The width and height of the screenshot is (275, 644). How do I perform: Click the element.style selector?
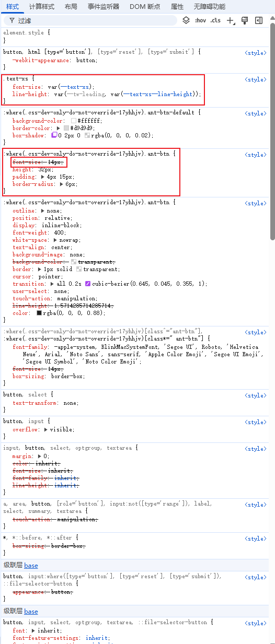pyautogui.click(x=25, y=32)
